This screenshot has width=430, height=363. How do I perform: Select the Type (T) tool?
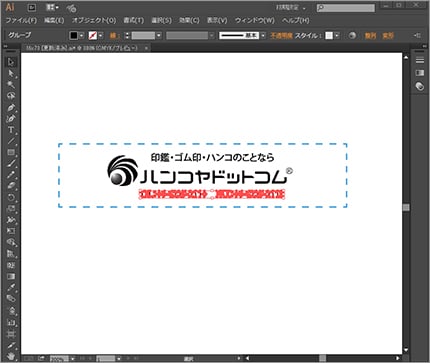pos(11,130)
